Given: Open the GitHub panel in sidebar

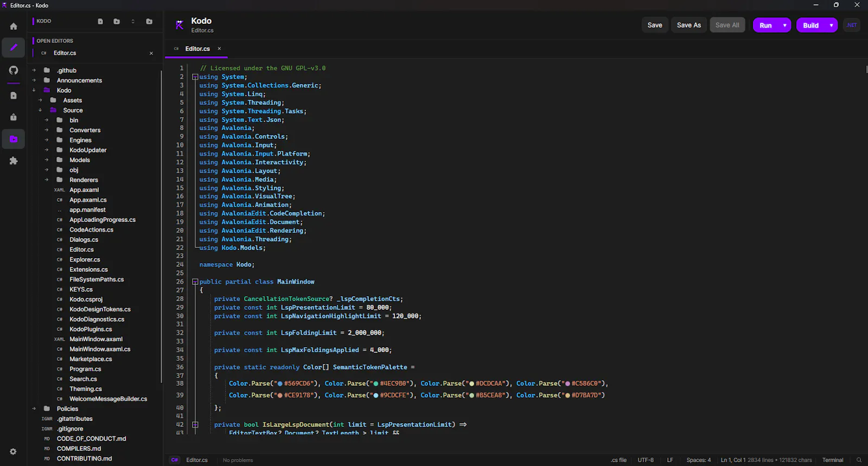Looking at the screenshot, I should pos(14,70).
